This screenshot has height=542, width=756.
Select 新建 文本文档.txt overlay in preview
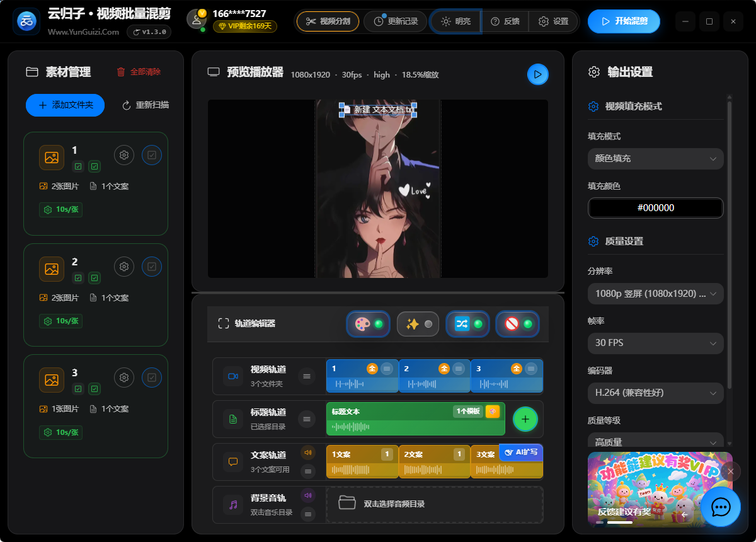378,110
